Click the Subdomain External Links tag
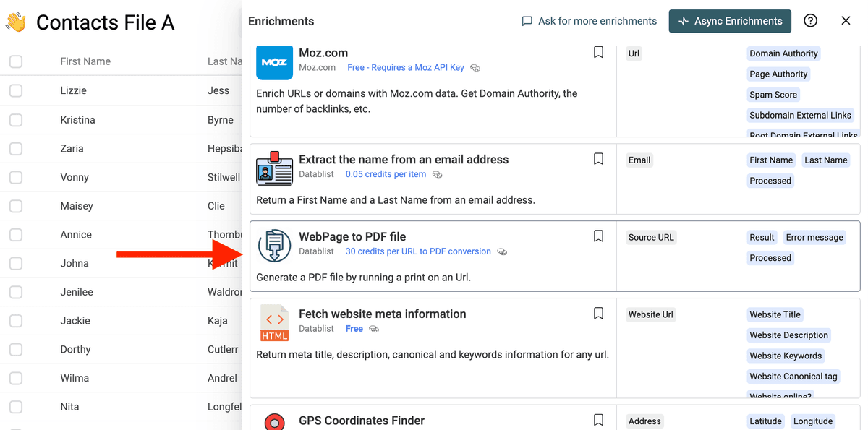 [x=801, y=115]
